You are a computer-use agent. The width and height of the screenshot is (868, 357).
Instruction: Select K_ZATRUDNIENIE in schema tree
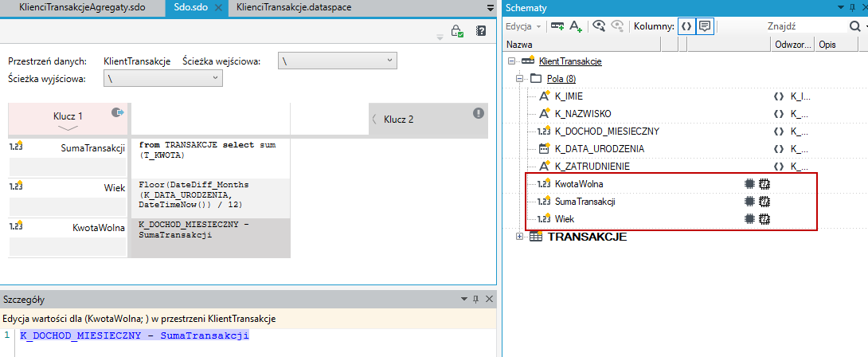(x=592, y=167)
